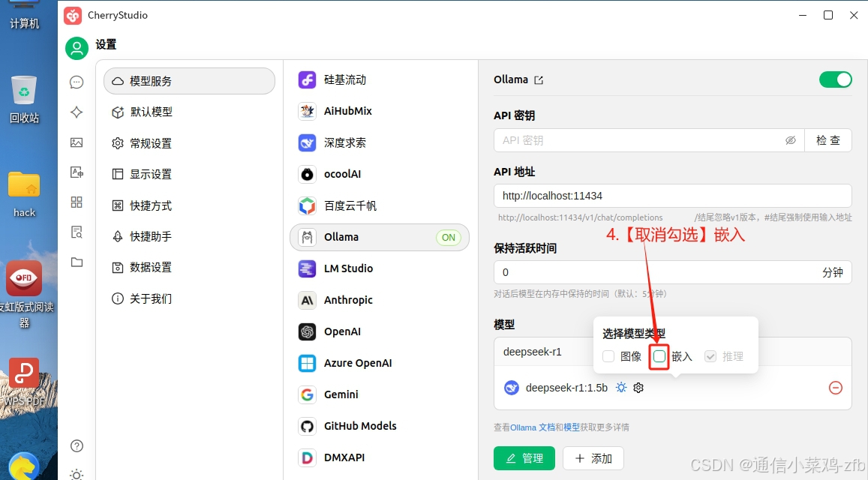Select the DMXAPI provider
The image size is (868, 480).
coord(380,457)
